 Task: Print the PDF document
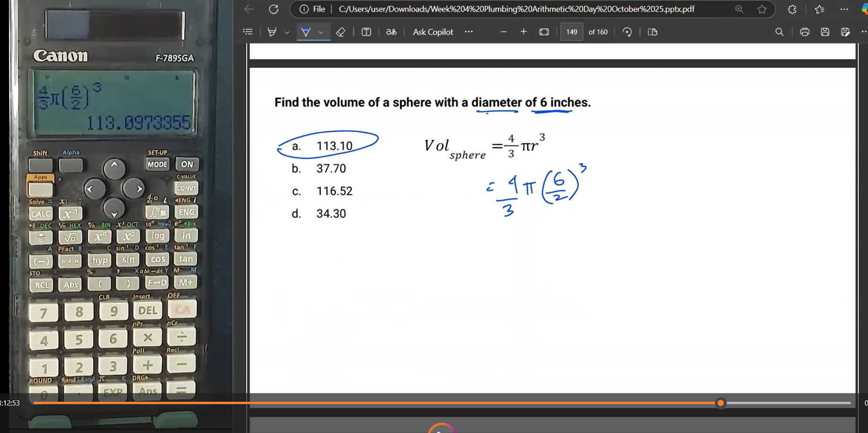804,32
